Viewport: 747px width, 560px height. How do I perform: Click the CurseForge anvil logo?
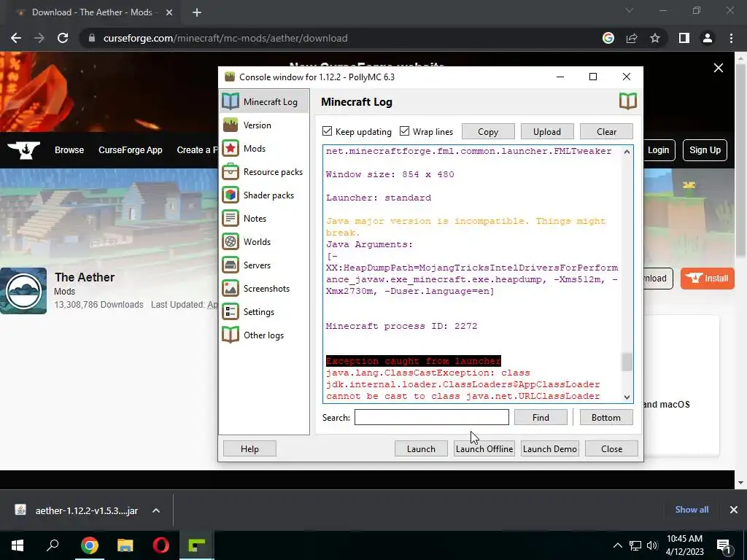24,150
